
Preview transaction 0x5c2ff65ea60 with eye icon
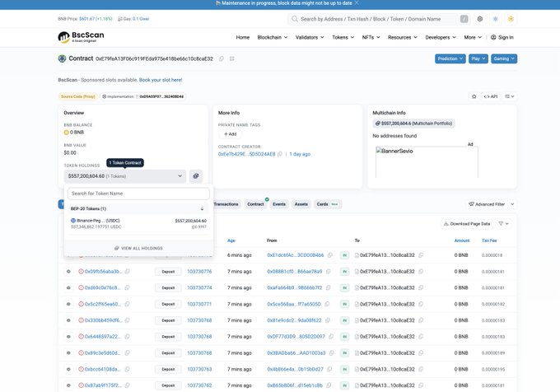[x=68, y=304]
